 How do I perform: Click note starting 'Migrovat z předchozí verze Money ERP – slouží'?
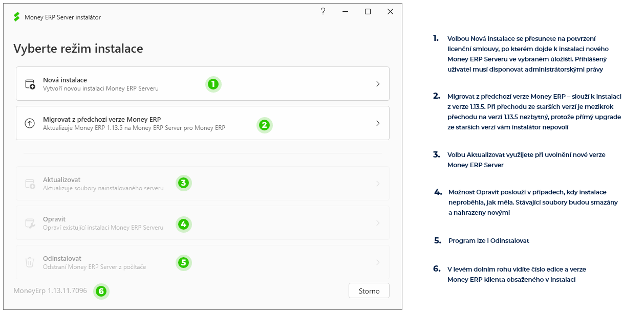[x=534, y=112]
